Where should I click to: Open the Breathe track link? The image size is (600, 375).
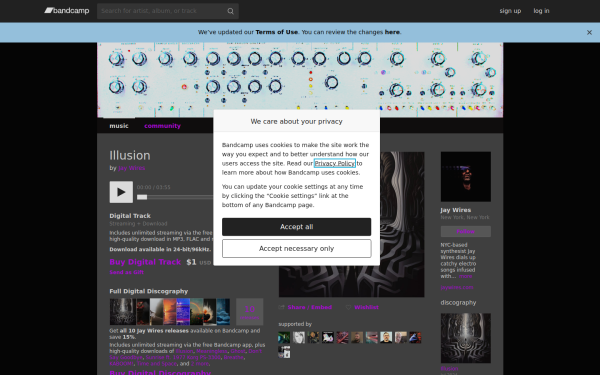(233, 357)
